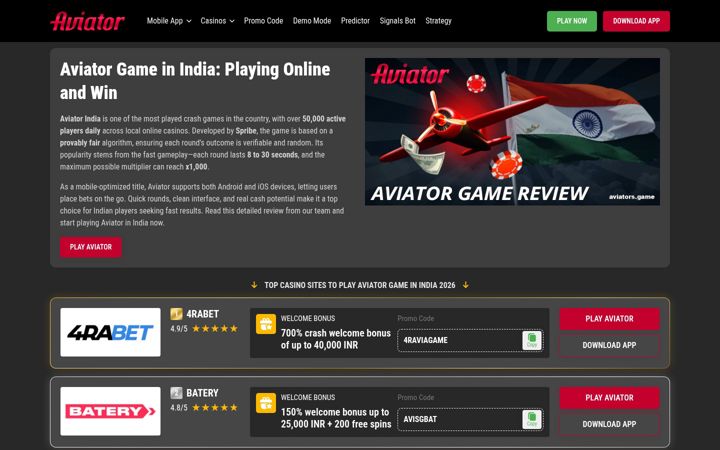Click the 4RAVIAGAME promo code field
Image resolution: width=720 pixels, height=450 pixels.
470,340
